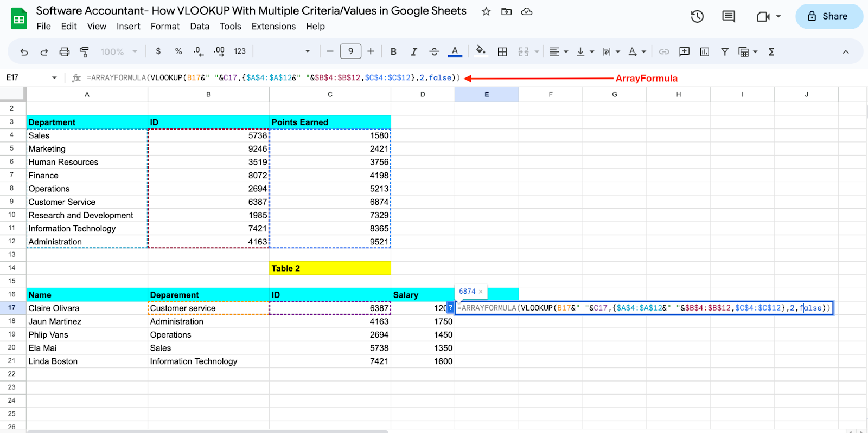Open the comments history icon

click(x=729, y=16)
